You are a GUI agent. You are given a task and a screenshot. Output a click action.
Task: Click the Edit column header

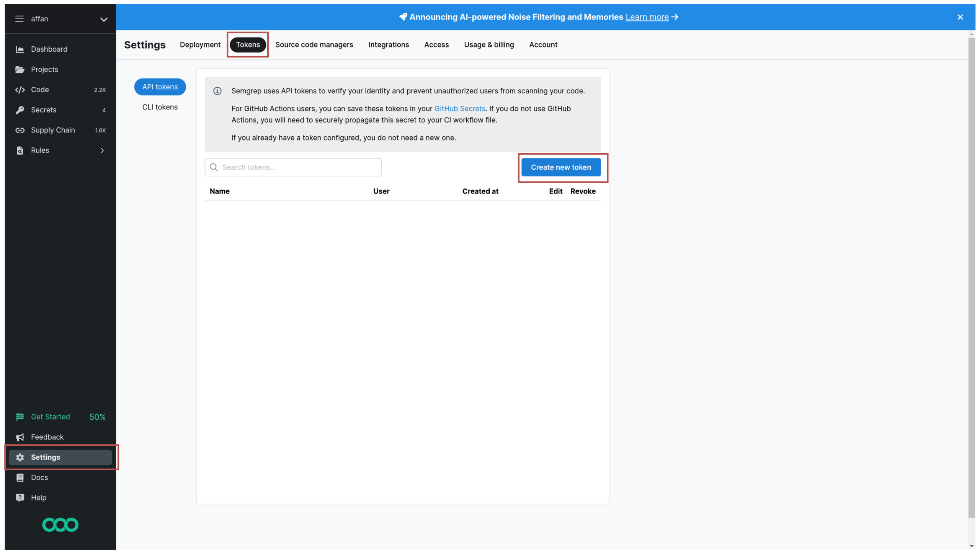click(x=555, y=191)
